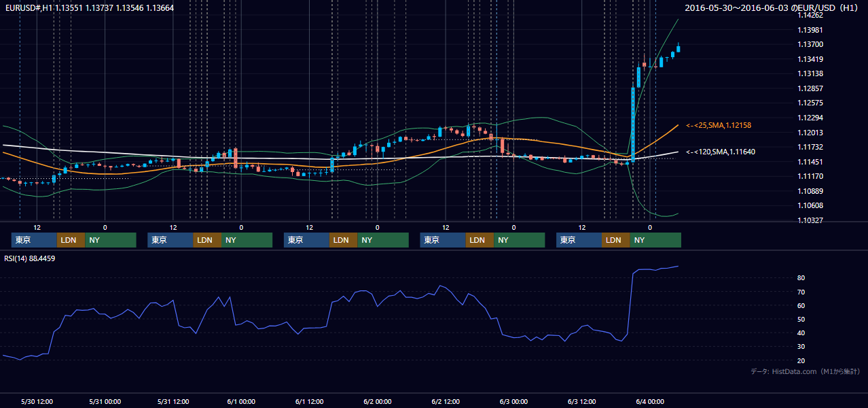Click the 1.12857 price axis label
The width and height of the screenshot is (868, 408).
(810, 88)
